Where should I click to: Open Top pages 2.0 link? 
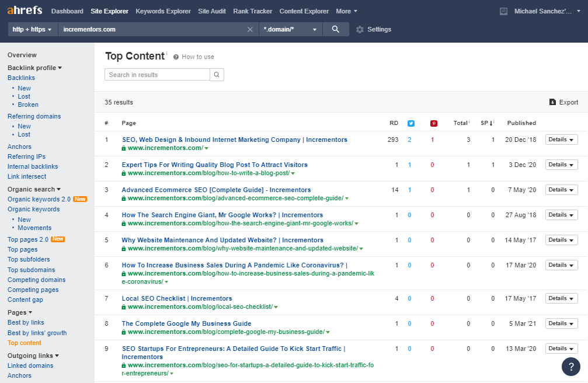[28, 239]
